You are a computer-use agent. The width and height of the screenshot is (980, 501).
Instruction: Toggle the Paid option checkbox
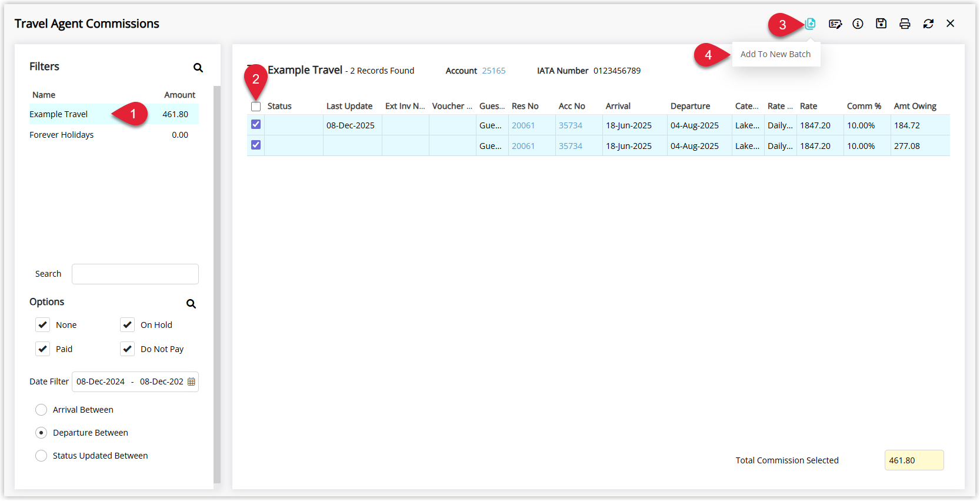[42, 349]
